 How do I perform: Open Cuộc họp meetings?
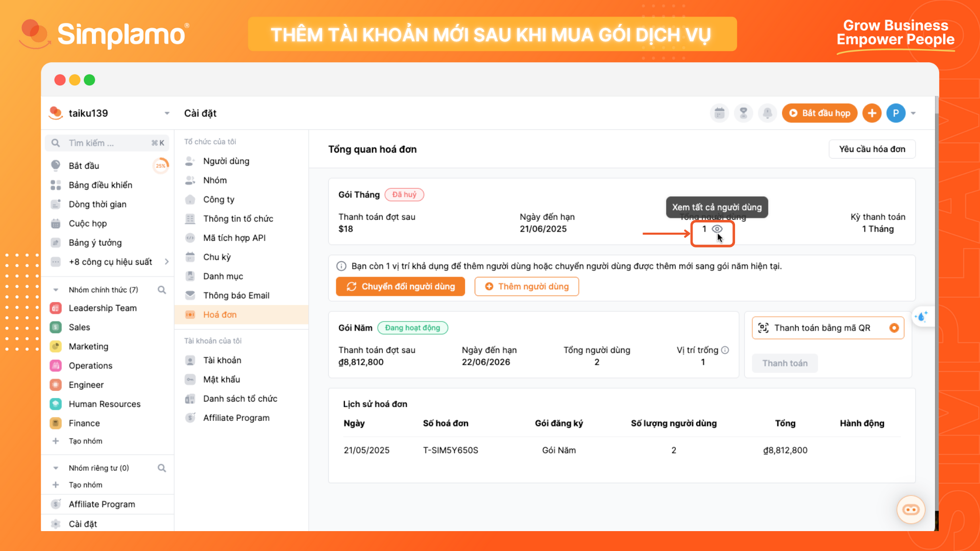(x=88, y=223)
